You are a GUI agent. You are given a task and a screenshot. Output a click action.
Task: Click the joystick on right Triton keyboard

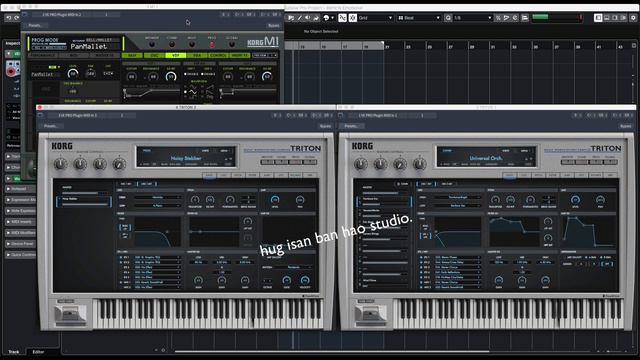[371, 314]
